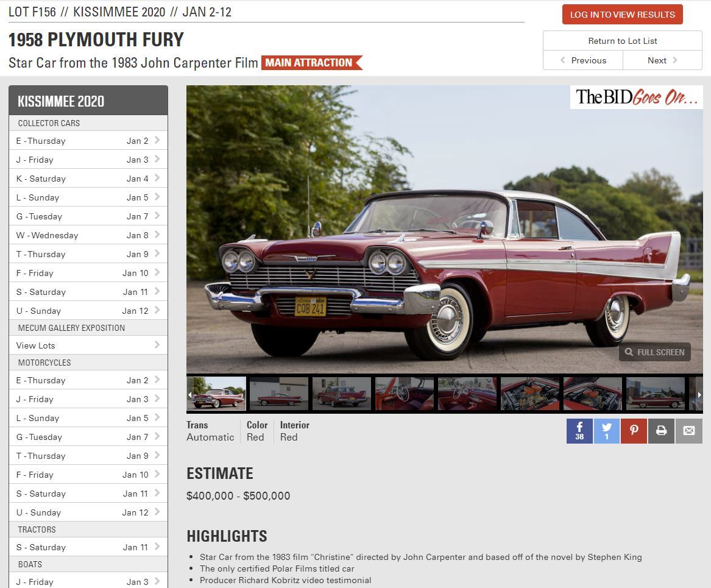Share this lot on Twitter
The image size is (711, 588).
607,431
